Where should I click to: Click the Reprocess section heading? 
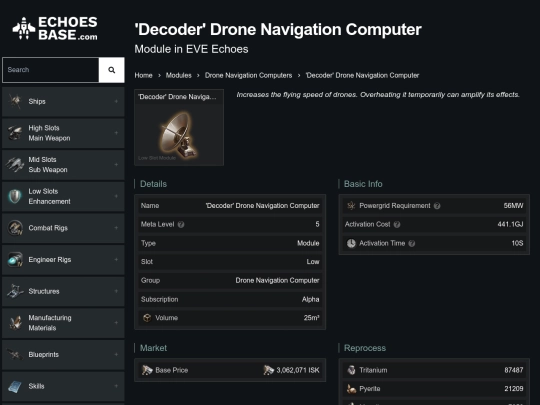coord(365,348)
